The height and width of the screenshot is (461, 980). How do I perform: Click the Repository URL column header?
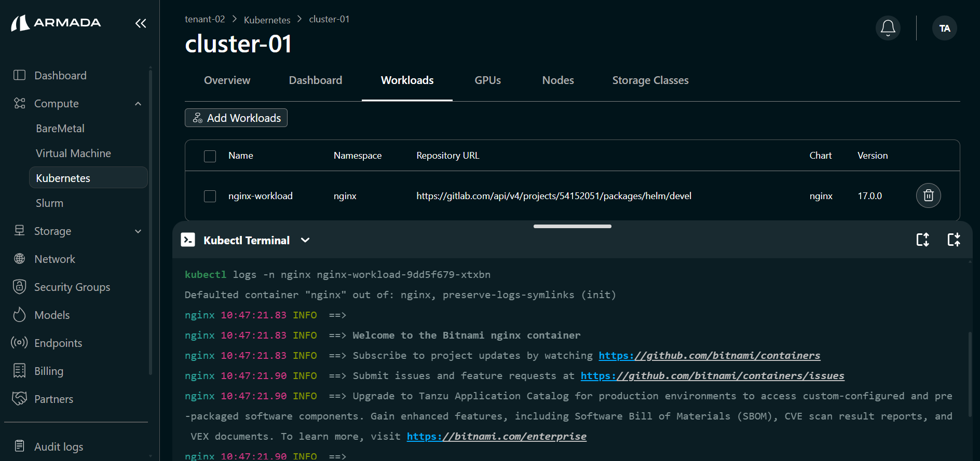pos(448,156)
